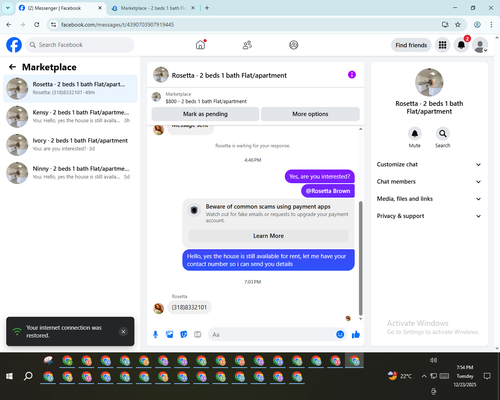Screen dimensions: 500x400
Task: Click Rosetta's avatar beside the phone number message
Action: tap(158, 308)
